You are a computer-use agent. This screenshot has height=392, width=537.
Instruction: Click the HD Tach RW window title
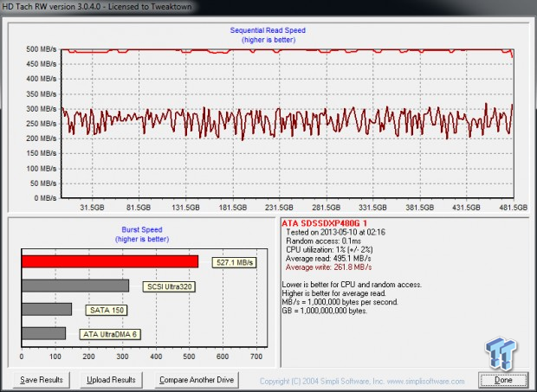pyautogui.click(x=97, y=7)
